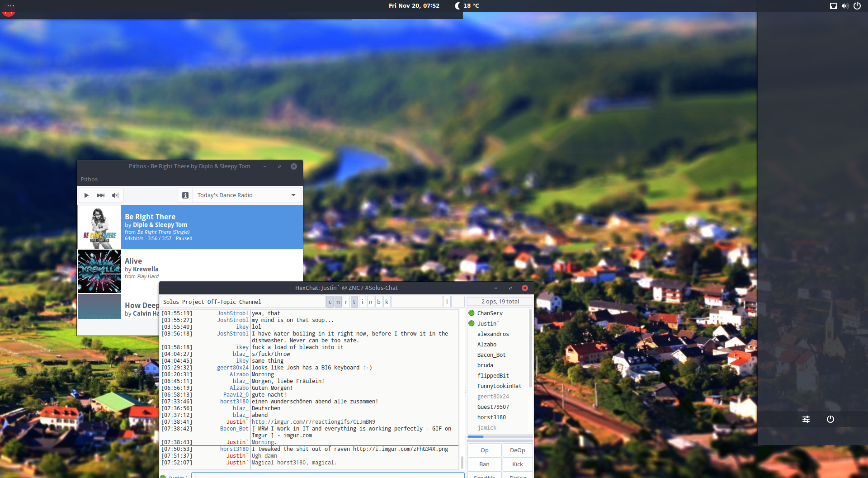This screenshot has height=478, width=868.
Task: Select How Deep song row
Action: [118, 307]
